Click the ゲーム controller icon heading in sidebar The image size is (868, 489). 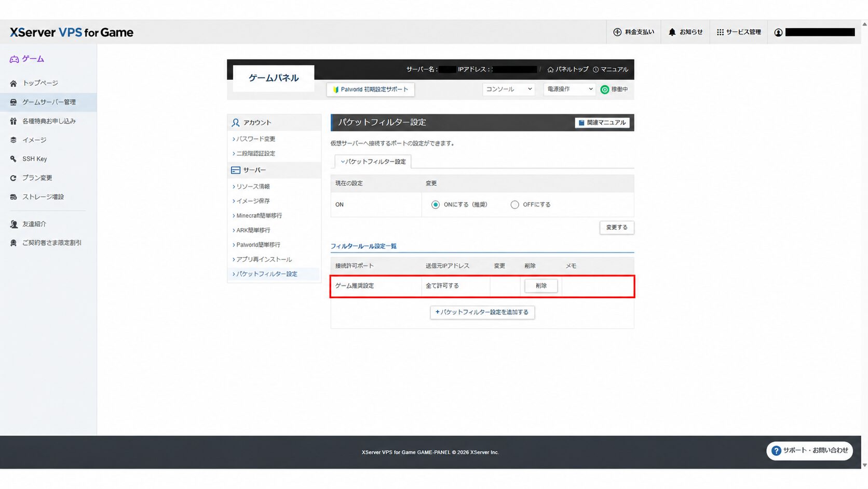(x=27, y=59)
